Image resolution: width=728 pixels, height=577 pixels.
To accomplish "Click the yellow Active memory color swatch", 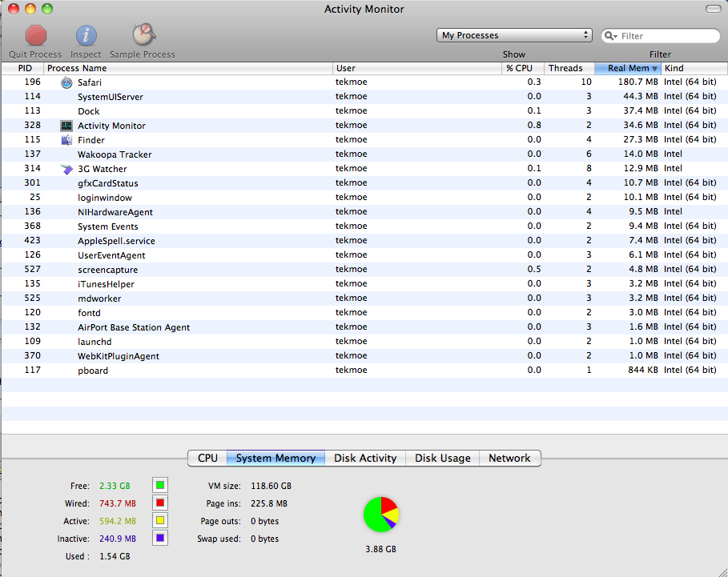I will click(160, 520).
